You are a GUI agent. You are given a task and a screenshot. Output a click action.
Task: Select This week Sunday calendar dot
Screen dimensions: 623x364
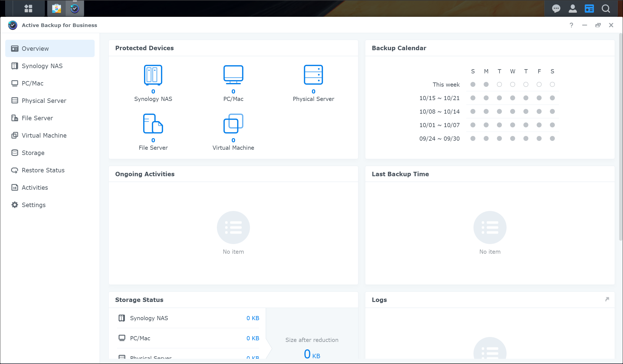pyautogui.click(x=473, y=84)
